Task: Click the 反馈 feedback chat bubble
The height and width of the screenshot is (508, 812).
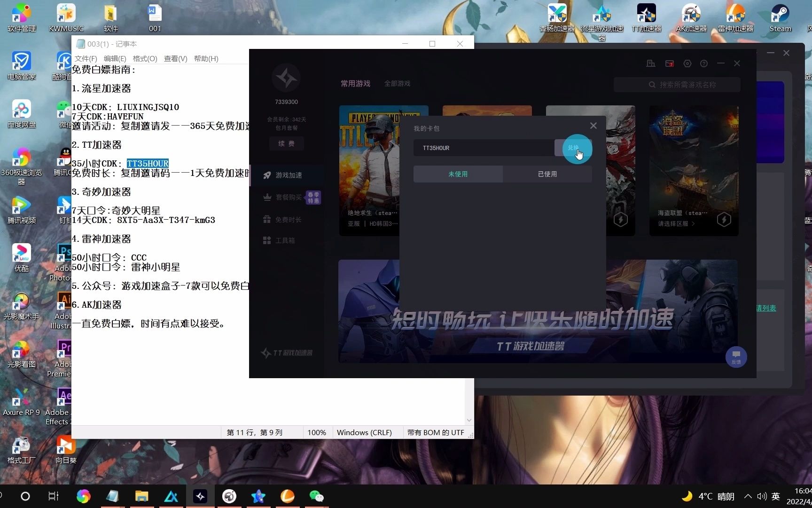Action: pos(736,357)
